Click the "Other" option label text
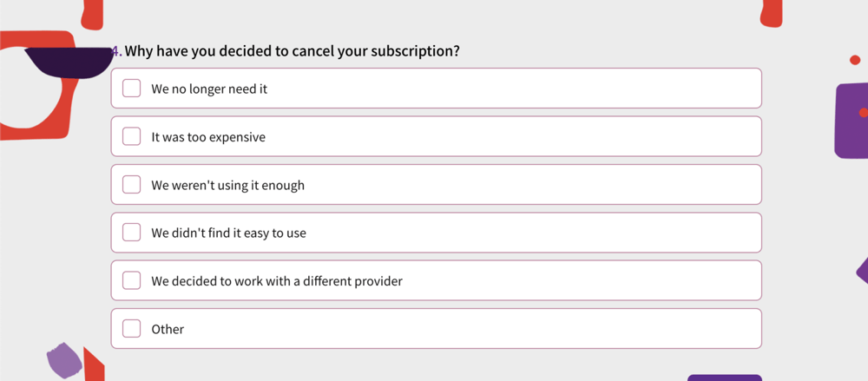This screenshot has width=868, height=381. click(x=168, y=329)
